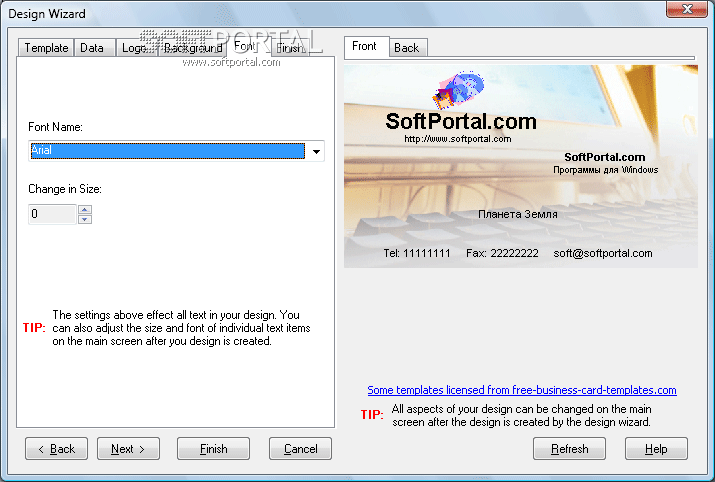
Task: Open Help for the wizard
Action: coord(656,449)
